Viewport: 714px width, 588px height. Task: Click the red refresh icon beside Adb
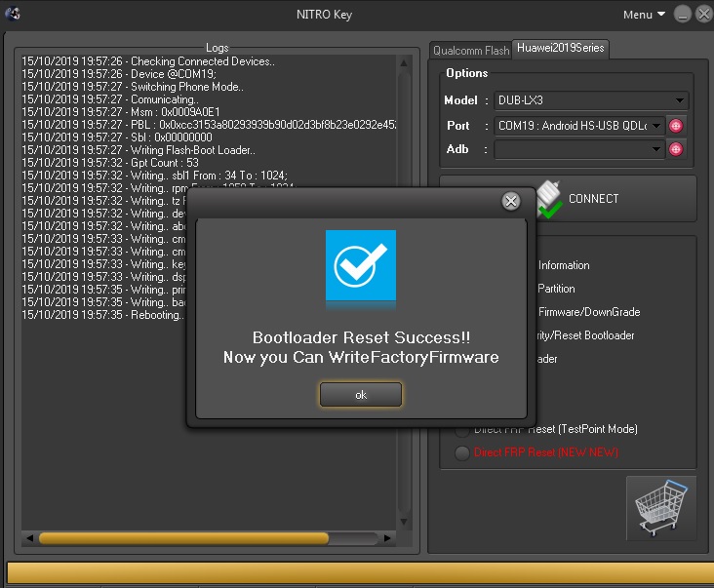tap(676, 149)
